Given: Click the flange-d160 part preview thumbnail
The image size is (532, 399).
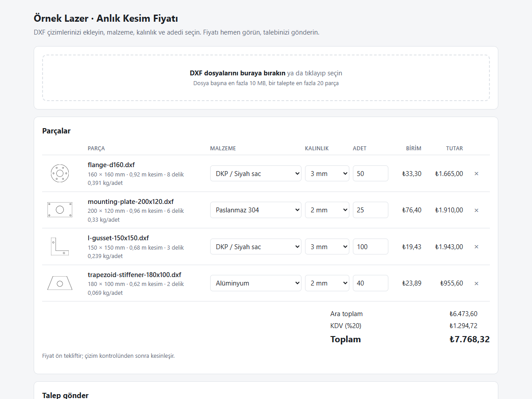Looking at the screenshot, I should point(60,173).
